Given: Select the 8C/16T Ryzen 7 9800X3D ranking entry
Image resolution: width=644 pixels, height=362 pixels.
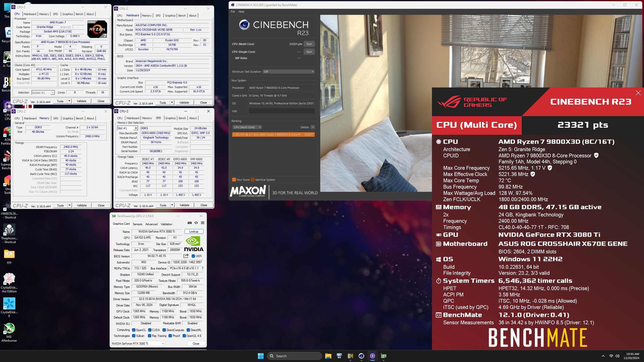Looking at the screenshot, I should (273, 134).
